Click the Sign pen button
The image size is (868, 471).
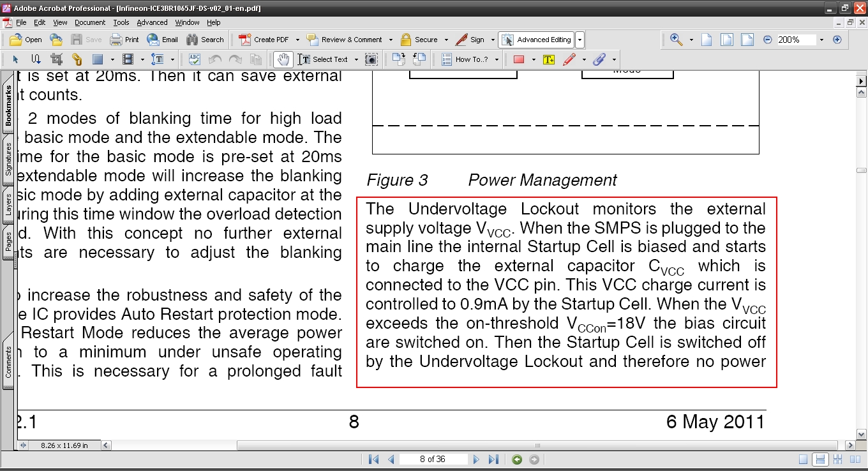tap(470, 40)
